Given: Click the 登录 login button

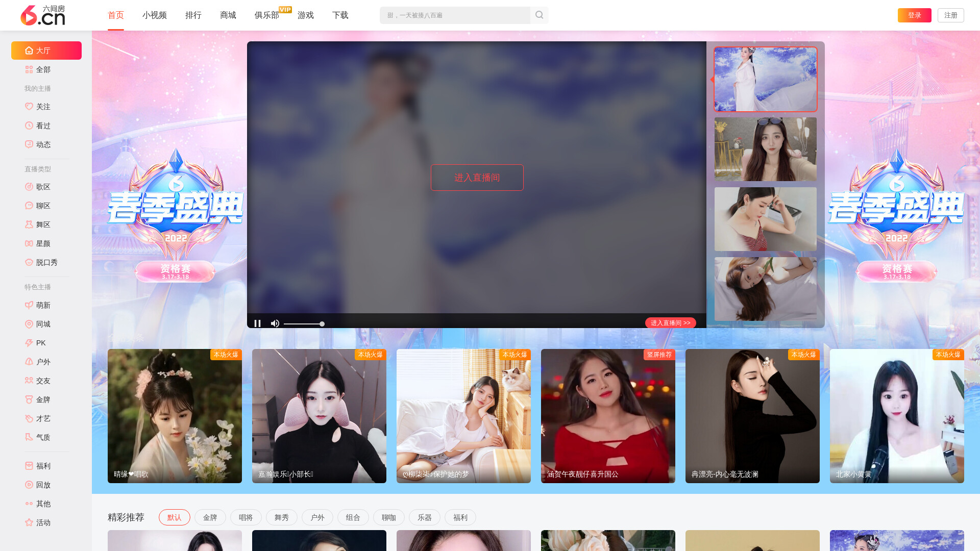Looking at the screenshot, I should pyautogui.click(x=915, y=15).
